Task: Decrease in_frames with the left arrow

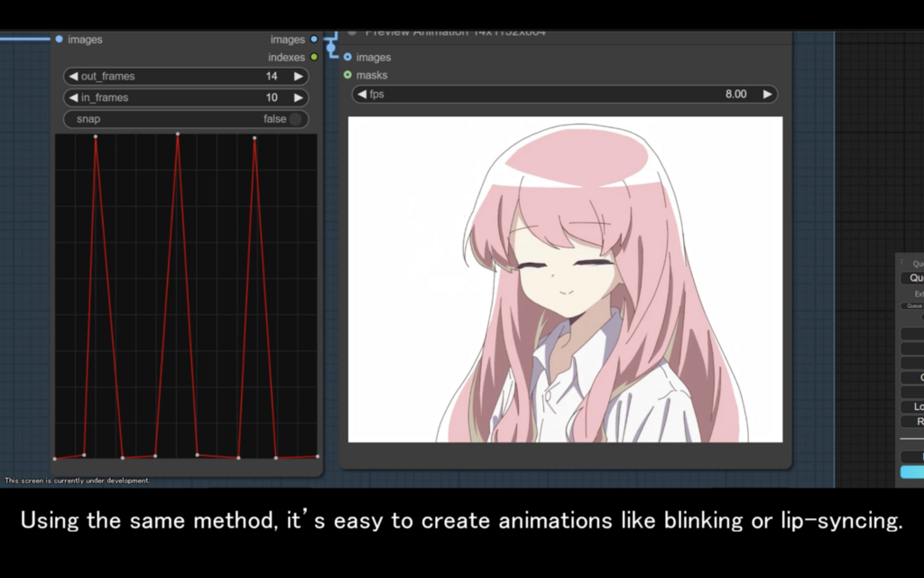Action: (73, 98)
